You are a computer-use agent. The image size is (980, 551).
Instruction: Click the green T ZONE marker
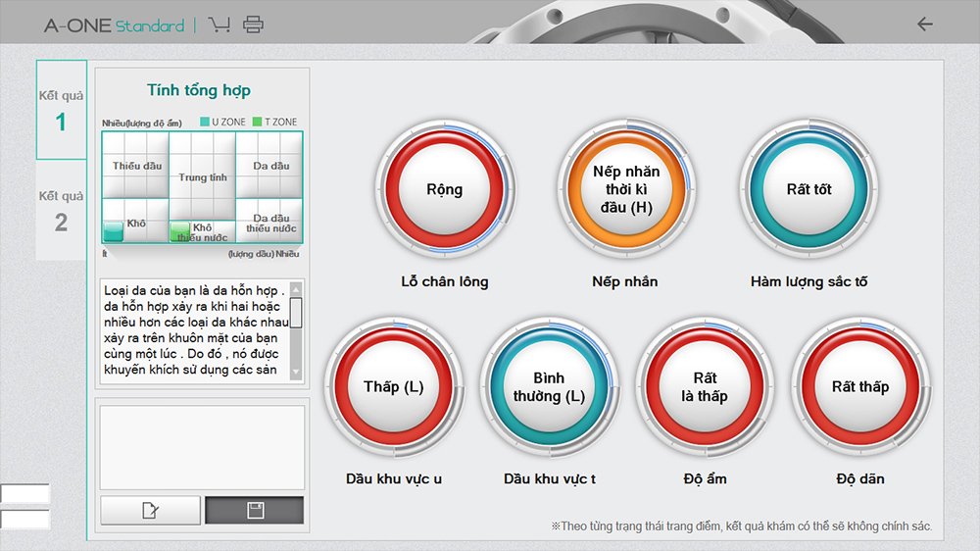pos(180,231)
